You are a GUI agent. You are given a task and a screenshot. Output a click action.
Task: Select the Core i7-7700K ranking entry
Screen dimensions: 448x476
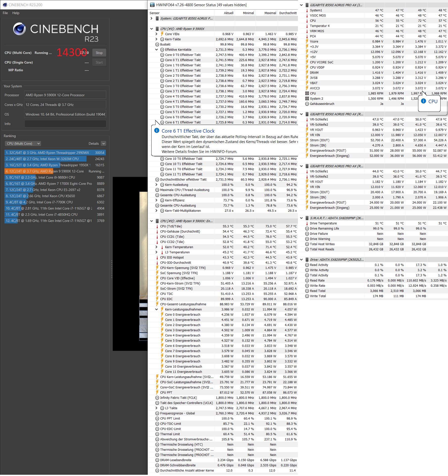55,202
